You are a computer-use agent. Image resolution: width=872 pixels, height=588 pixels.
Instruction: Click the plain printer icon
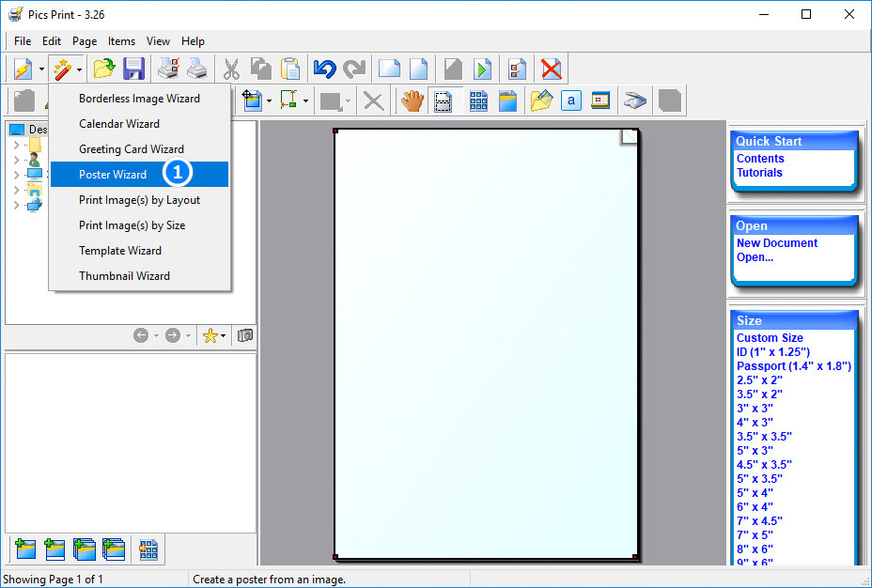(197, 69)
